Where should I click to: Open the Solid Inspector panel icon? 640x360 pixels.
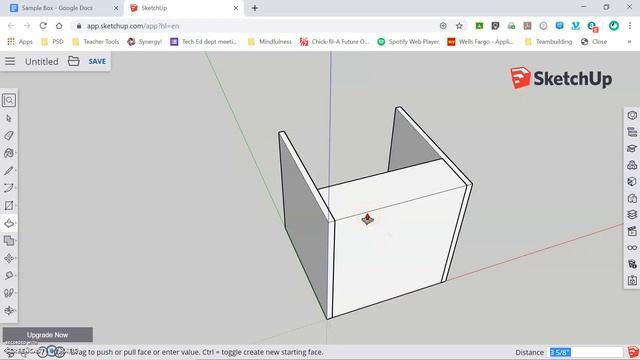[x=632, y=264]
